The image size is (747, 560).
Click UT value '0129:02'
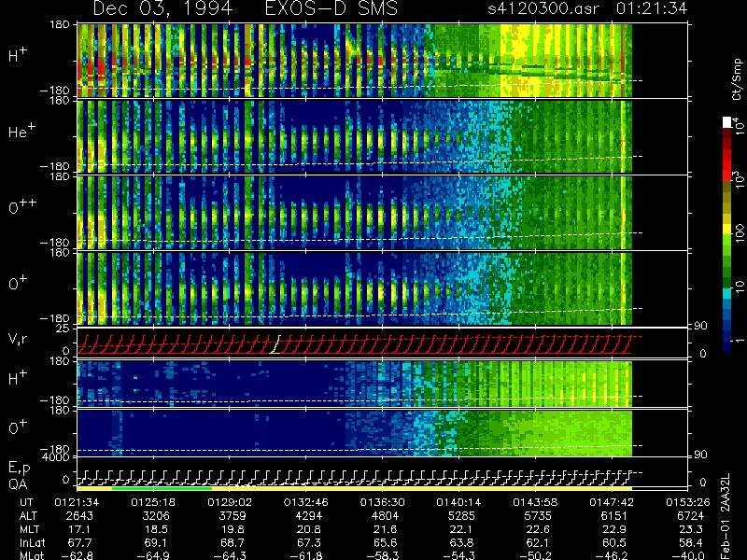coord(230,502)
